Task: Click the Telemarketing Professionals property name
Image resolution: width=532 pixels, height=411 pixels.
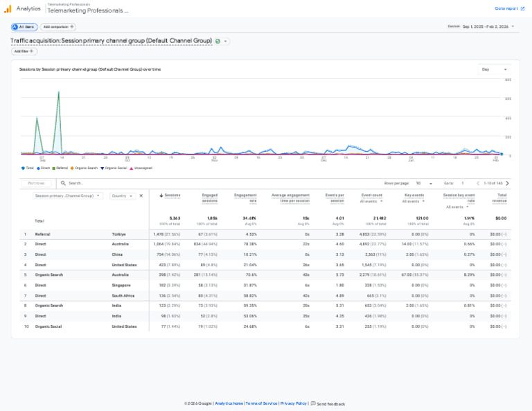Action: click(88, 10)
